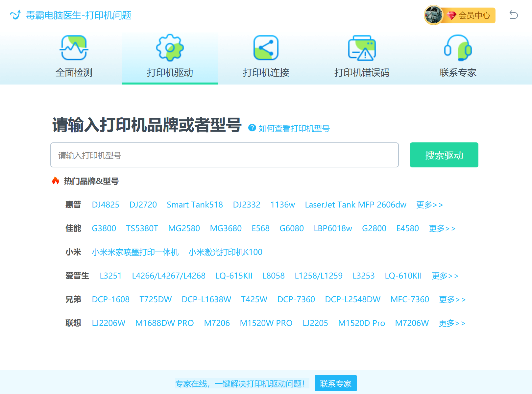Click the 打印机错误码 warning printer icon
The width and height of the screenshot is (532, 394).
[x=362, y=48]
